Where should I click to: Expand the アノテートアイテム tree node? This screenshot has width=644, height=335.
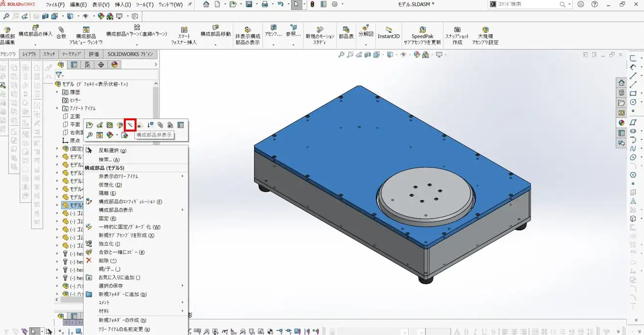57,108
